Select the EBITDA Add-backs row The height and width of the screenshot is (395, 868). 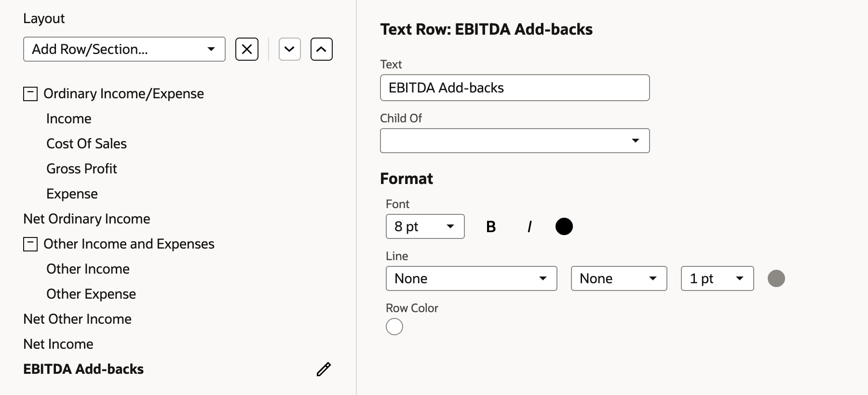(83, 369)
